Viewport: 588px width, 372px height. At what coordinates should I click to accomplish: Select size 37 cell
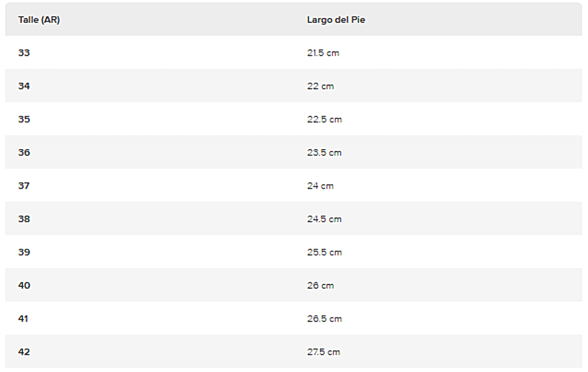pyautogui.click(x=24, y=186)
